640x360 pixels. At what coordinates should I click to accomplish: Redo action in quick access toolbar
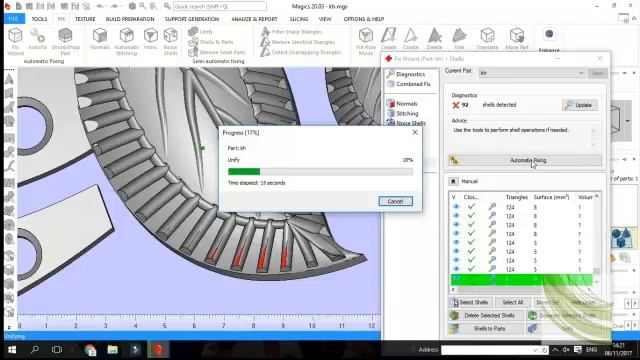click(x=115, y=6)
